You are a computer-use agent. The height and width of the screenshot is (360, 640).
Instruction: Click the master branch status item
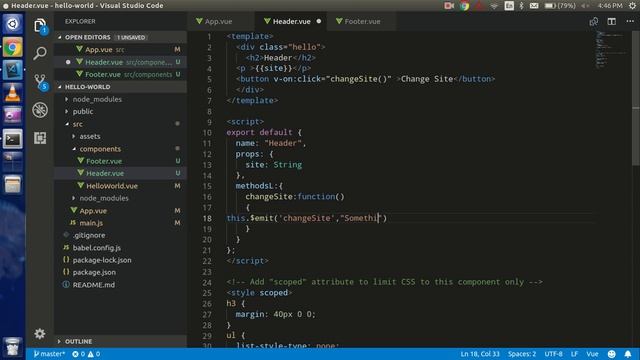click(x=49, y=354)
